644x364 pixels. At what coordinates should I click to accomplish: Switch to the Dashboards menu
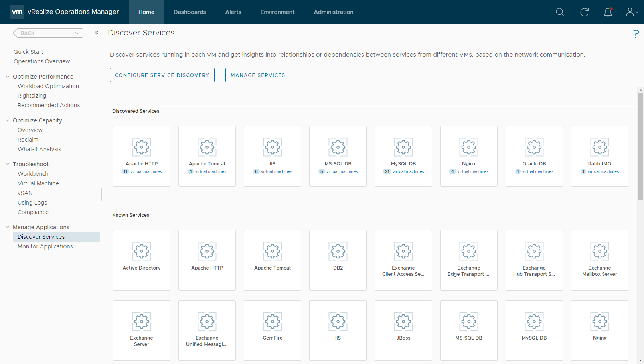(190, 12)
